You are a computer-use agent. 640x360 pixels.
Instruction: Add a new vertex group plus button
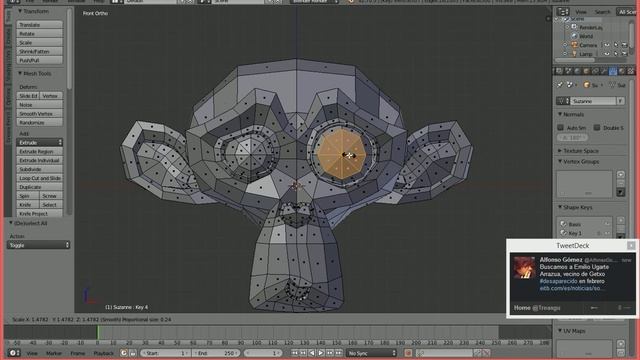(x=621, y=174)
